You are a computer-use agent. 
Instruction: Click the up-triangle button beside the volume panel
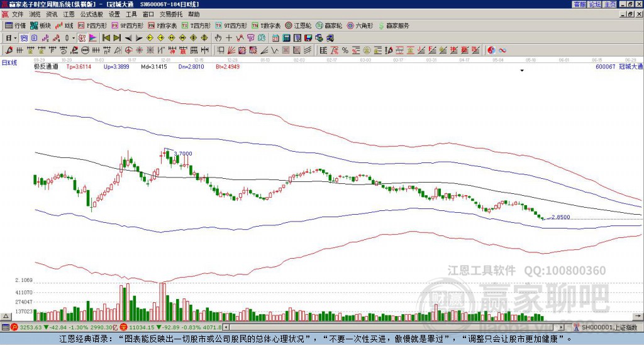pos(6,316)
